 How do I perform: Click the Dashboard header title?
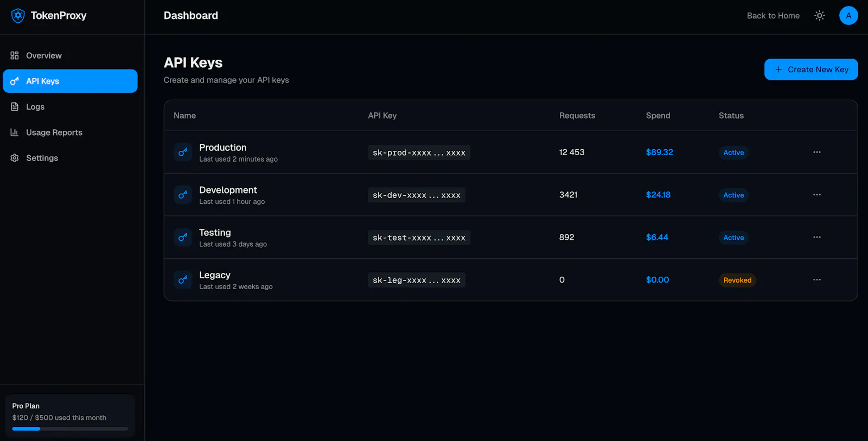(191, 16)
